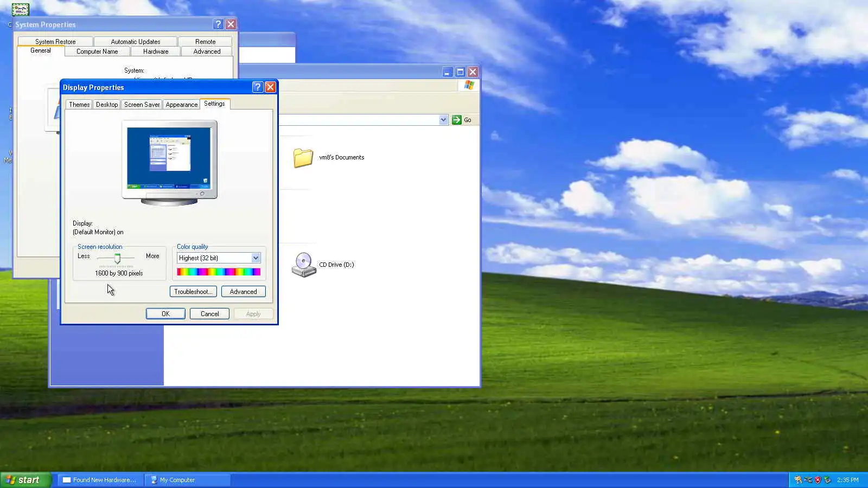
Task: Select the Settings tab in Display Properties
Action: [x=215, y=104]
